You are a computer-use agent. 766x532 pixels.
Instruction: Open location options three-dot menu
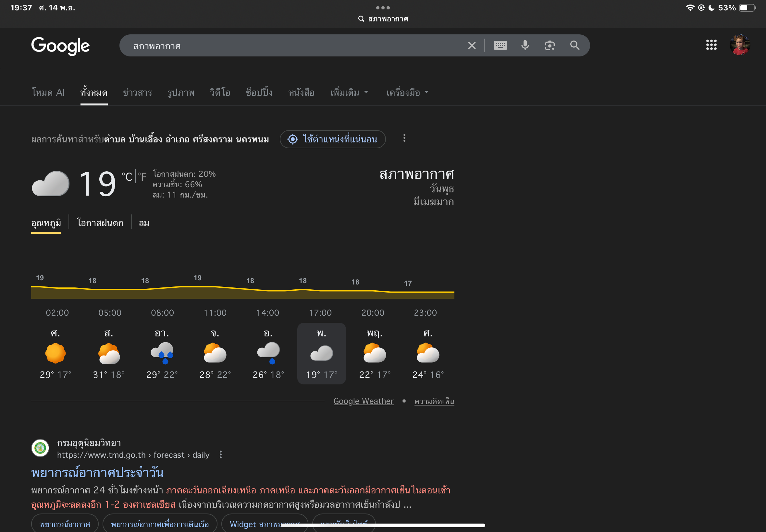click(404, 138)
